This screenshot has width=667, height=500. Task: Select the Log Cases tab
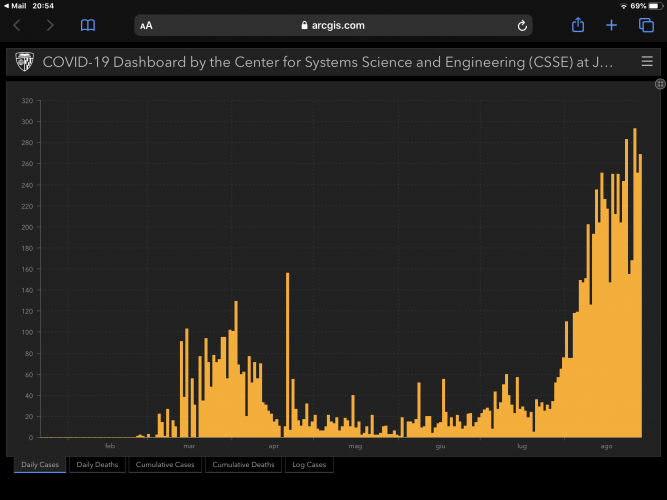tap(309, 465)
